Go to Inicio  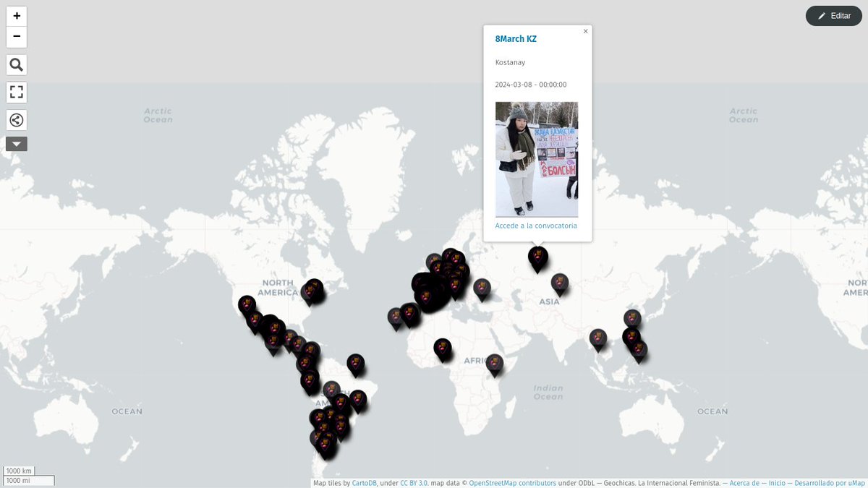776,482
